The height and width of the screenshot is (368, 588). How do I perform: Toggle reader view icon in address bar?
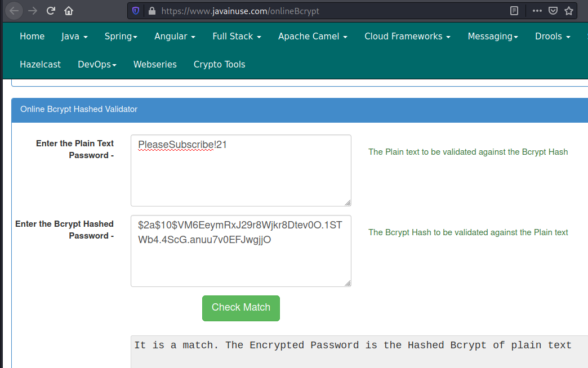514,11
